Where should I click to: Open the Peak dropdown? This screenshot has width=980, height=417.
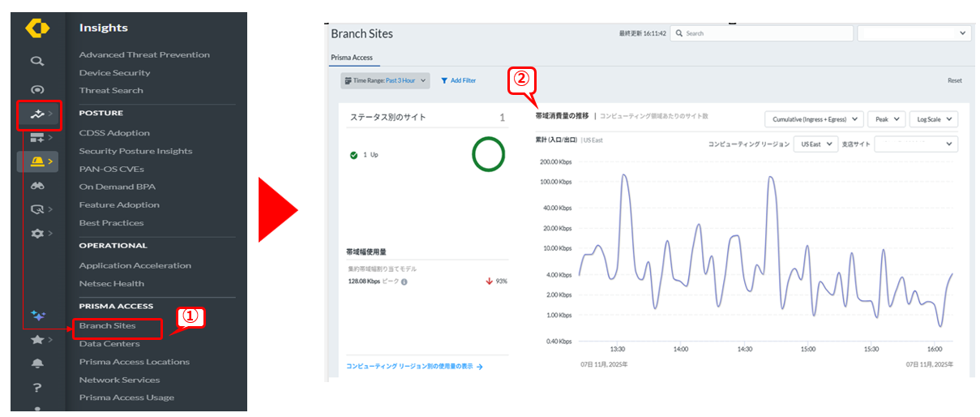(886, 119)
